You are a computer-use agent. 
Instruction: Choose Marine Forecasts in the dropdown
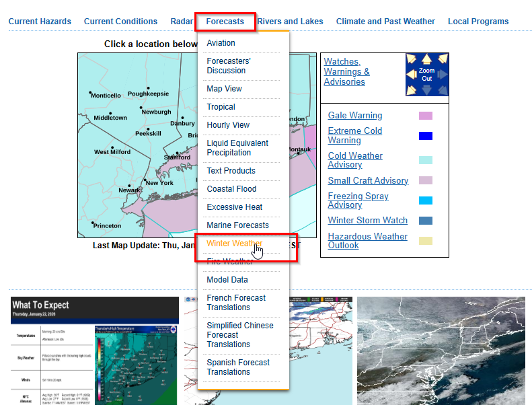(237, 225)
